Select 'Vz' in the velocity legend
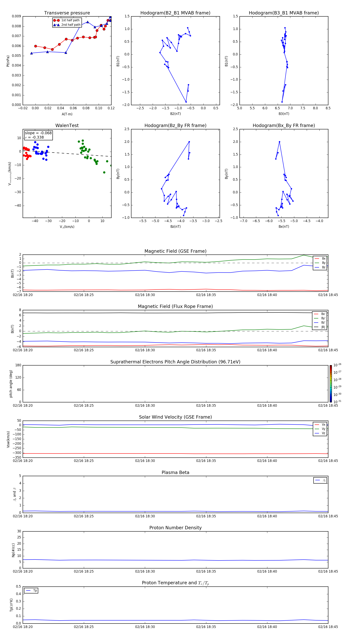Image resolution: width=351 pixels, height=644 pixels. (320, 433)
